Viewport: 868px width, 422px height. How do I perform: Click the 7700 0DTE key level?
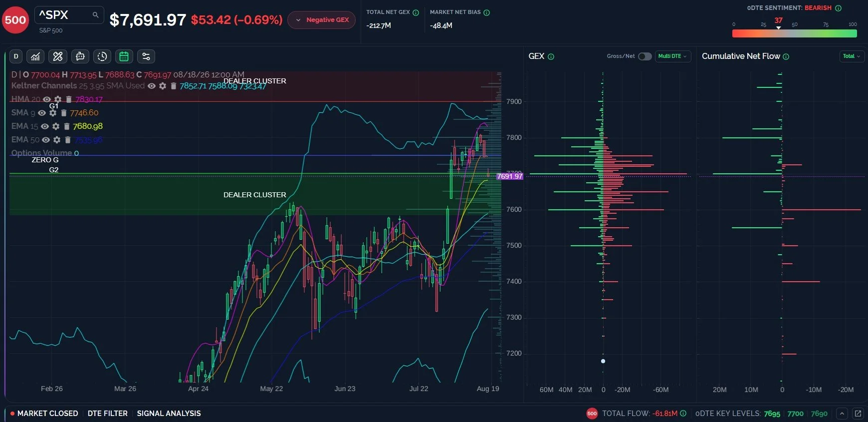click(x=795, y=414)
